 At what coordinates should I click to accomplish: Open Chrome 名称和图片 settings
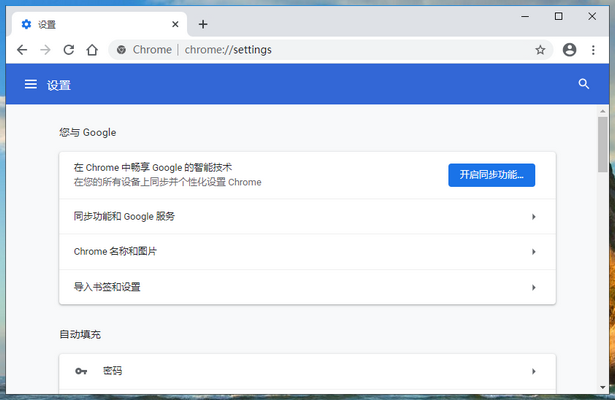click(307, 252)
